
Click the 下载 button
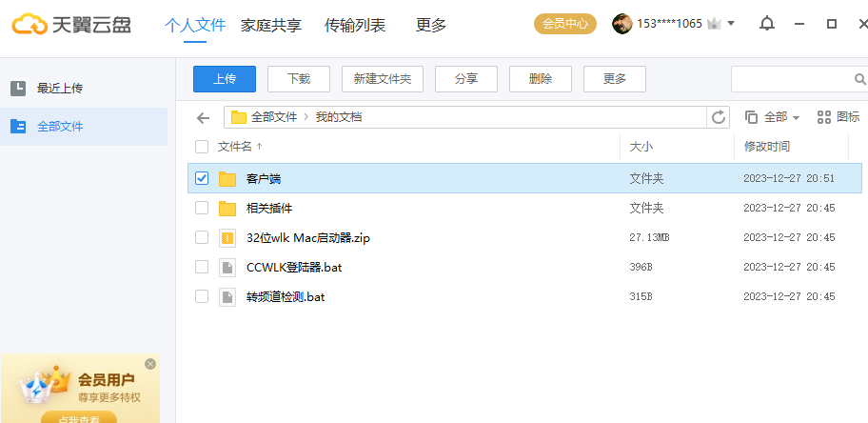tap(299, 79)
